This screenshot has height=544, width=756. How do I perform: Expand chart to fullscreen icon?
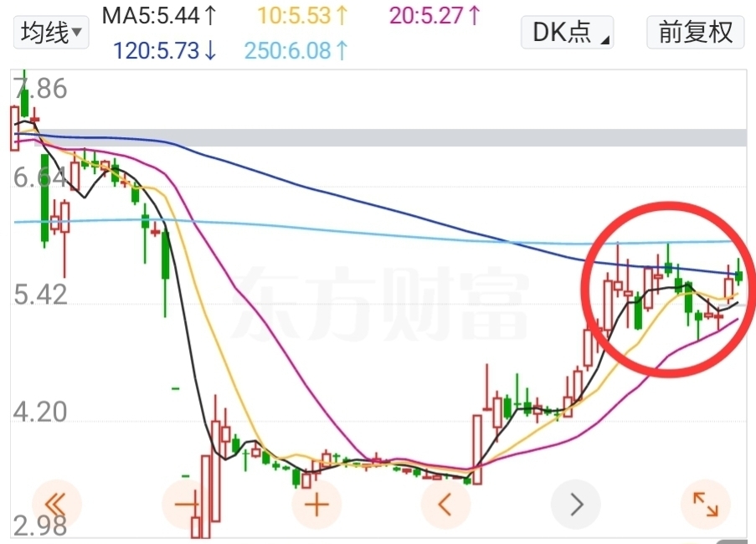click(x=706, y=505)
